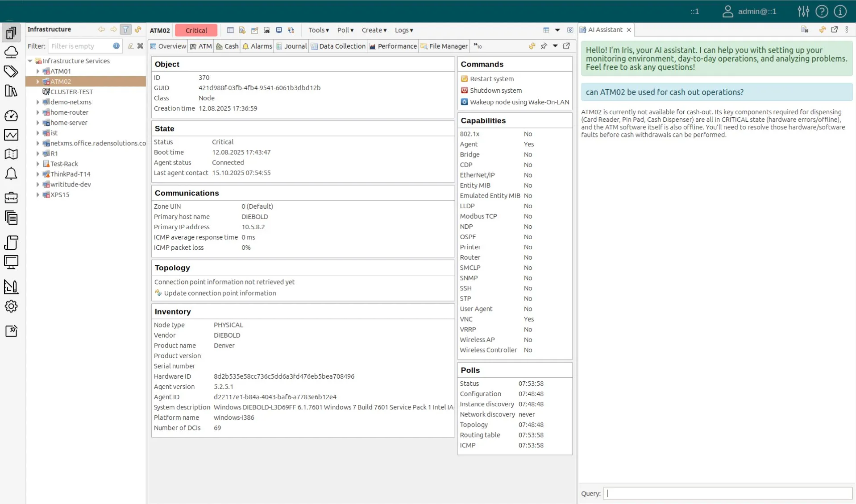Open the Network Maps perspective

(x=11, y=154)
